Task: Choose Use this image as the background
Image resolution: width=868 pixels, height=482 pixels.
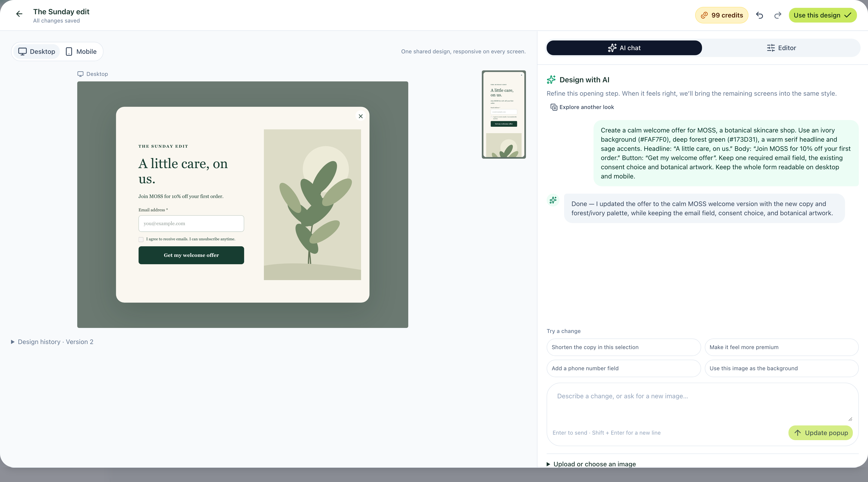Action: [x=781, y=368]
